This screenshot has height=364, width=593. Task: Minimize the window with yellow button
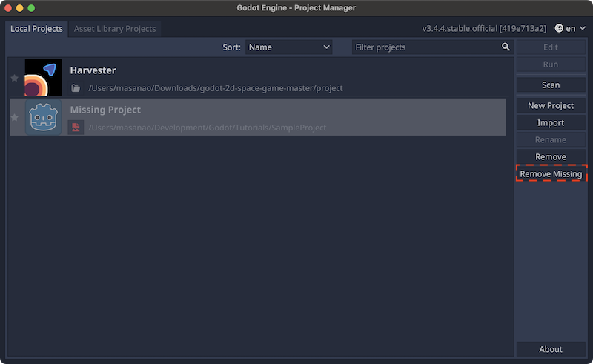pos(20,8)
